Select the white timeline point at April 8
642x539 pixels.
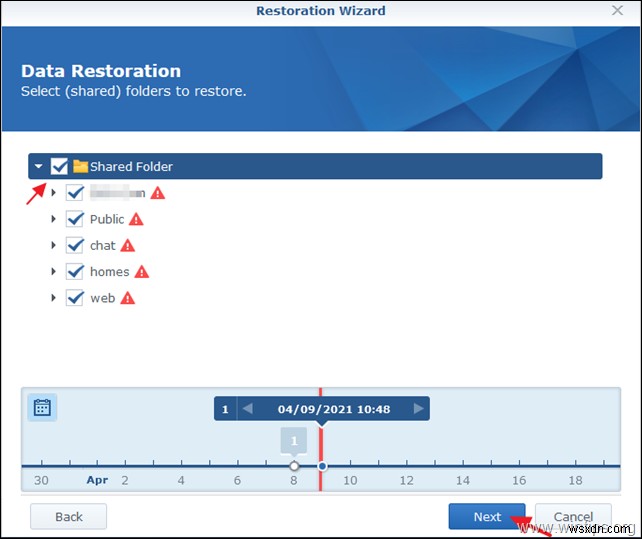click(x=294, y=466)
